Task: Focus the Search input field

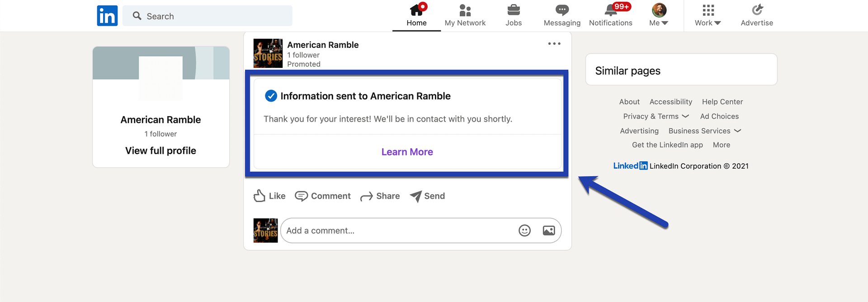Action: coord(208,16)
